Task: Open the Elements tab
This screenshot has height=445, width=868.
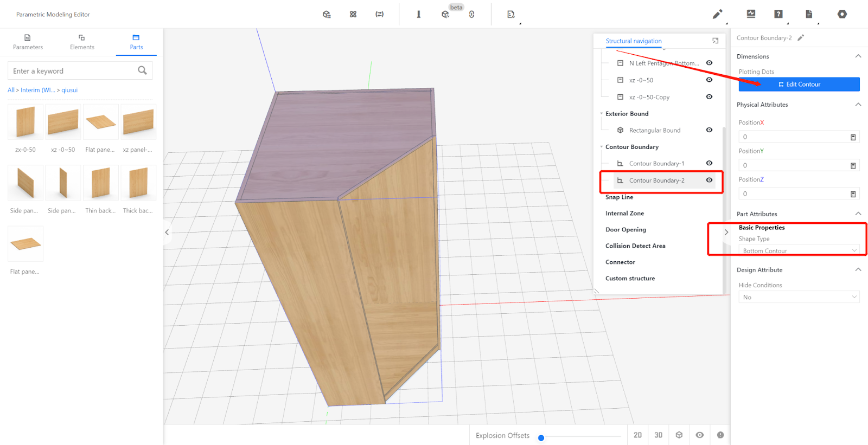Action: pyautogui.click(x=82, y=42)
